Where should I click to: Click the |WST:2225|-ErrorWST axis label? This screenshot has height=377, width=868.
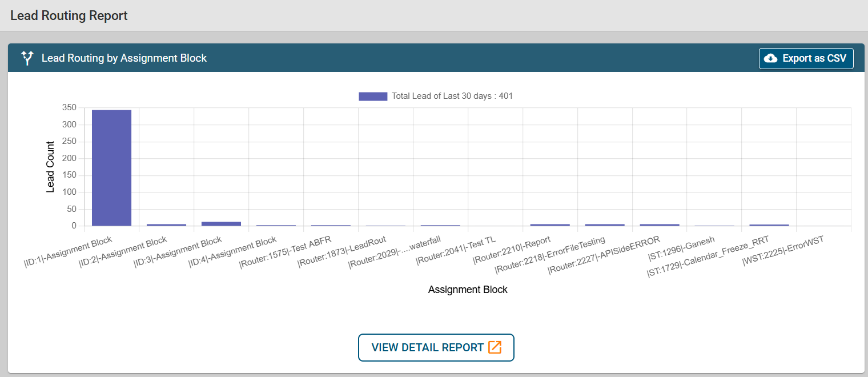(783, 251)
